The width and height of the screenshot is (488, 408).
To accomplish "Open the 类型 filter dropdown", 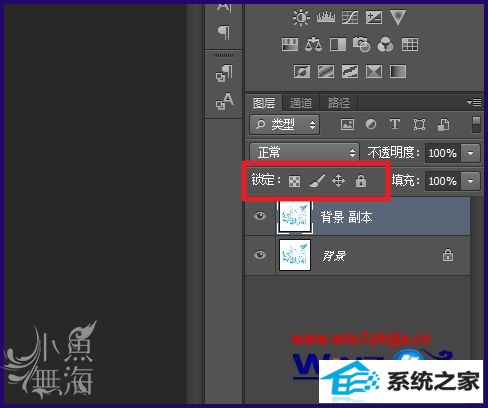I will (284, 125).
